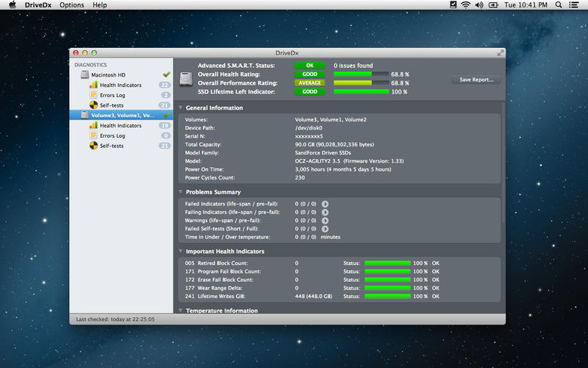Open Spotlight search in menu bar

pos(559,5)
